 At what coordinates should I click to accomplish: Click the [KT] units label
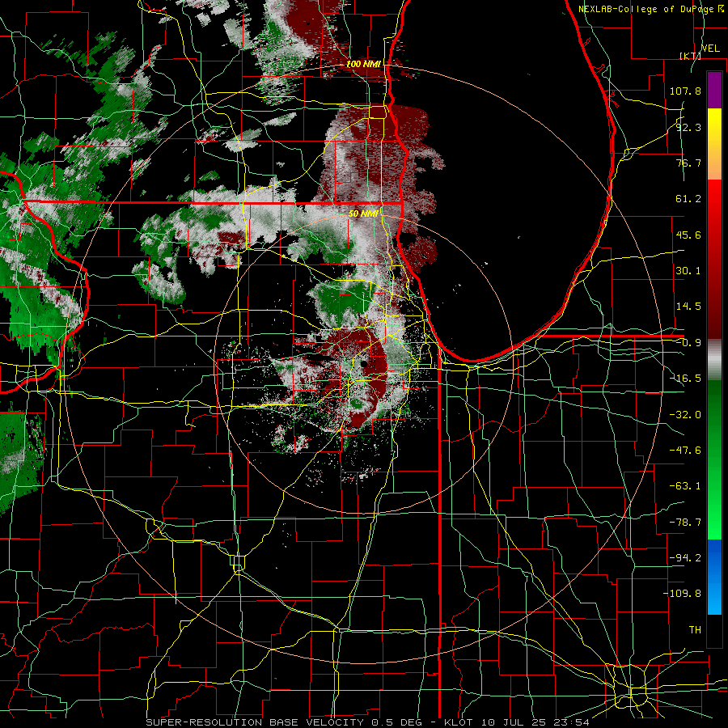(x=690, y=56)
